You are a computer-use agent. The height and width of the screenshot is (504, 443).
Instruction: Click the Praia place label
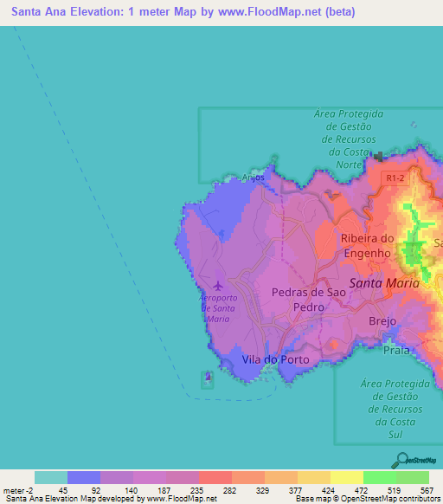pyautogui.click(x=396, y=351)
